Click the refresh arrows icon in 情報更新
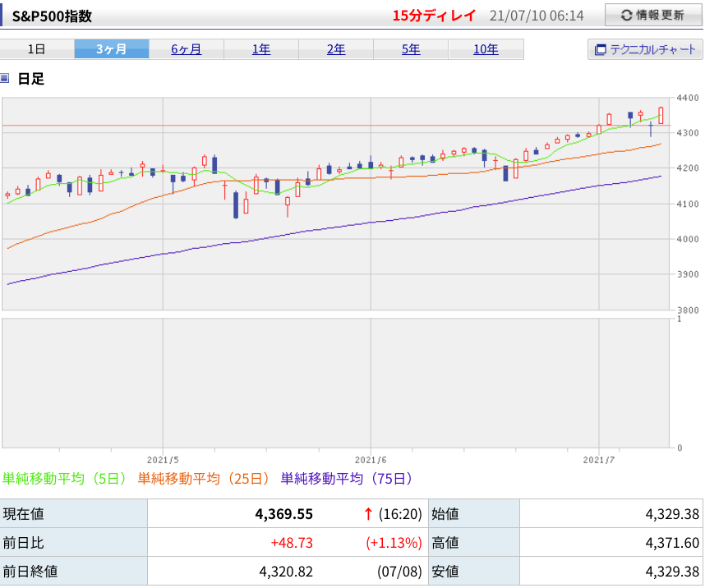 626,16
